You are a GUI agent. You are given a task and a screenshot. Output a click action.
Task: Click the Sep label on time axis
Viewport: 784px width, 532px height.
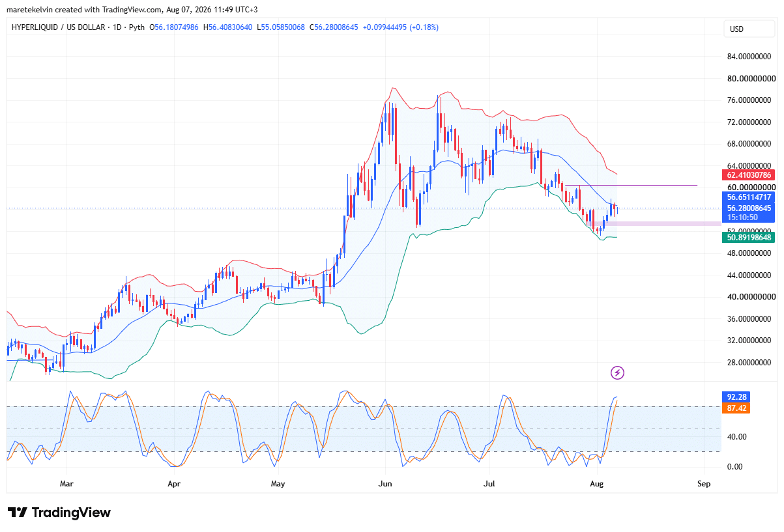(703, 484)
